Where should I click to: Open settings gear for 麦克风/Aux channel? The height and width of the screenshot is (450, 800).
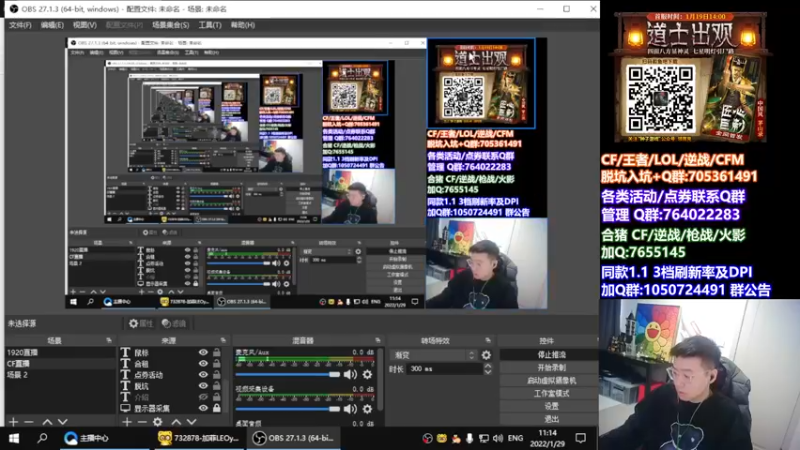pos(367,374)
